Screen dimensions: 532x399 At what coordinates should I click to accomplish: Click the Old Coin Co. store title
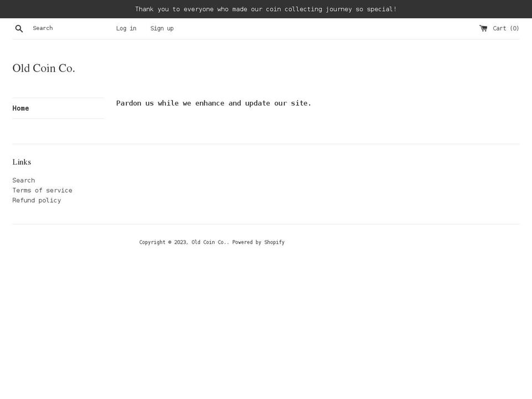click(x=43, y=68)
